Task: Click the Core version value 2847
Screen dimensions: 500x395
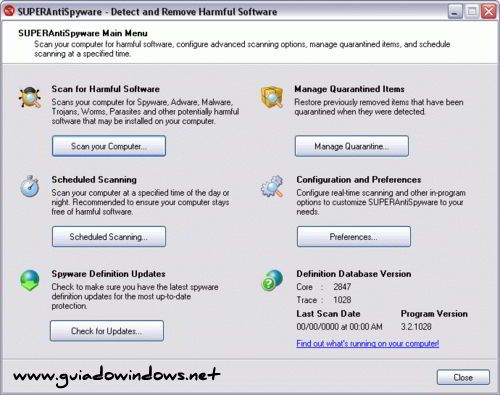Action: tap(342, 287)
